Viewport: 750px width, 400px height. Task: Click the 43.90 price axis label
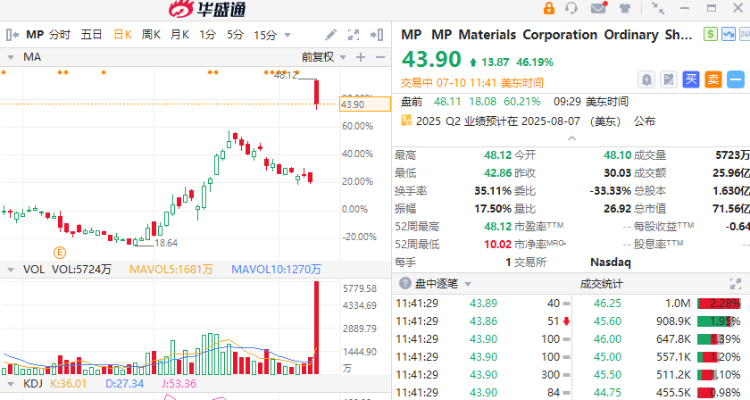(x=364, y=104)
